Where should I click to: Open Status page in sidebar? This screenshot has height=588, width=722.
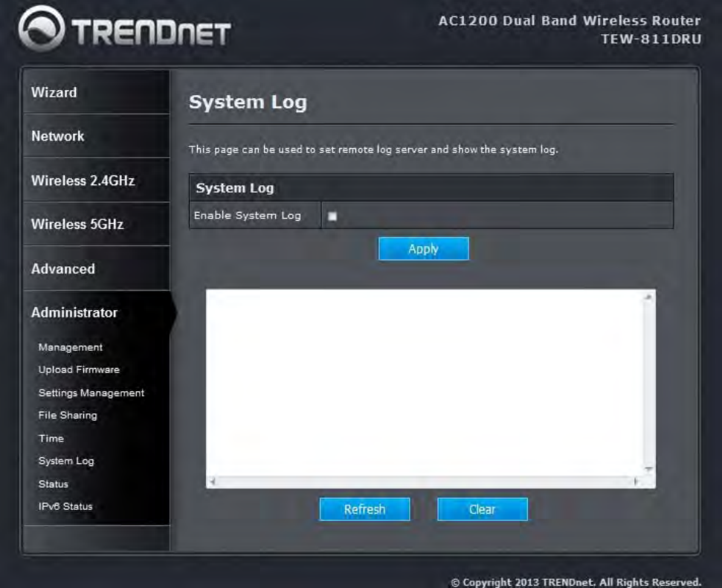[54, 484]
